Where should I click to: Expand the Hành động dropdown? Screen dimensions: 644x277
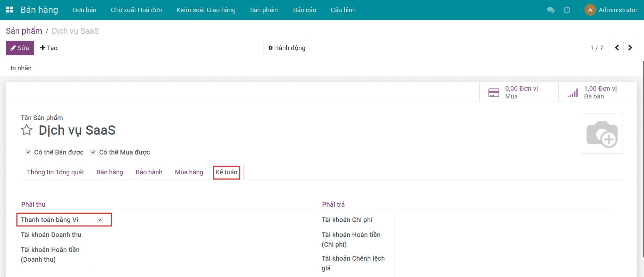click(286, 48)
